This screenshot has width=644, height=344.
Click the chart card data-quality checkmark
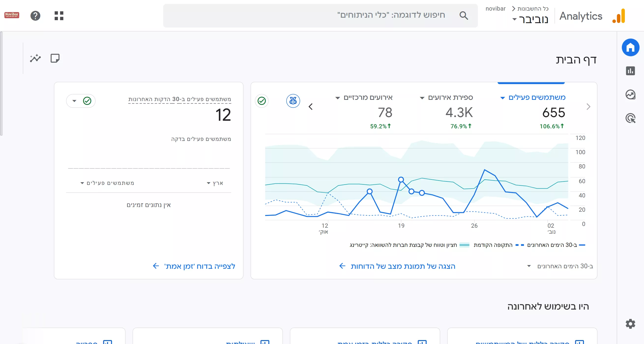pos(262,101)
